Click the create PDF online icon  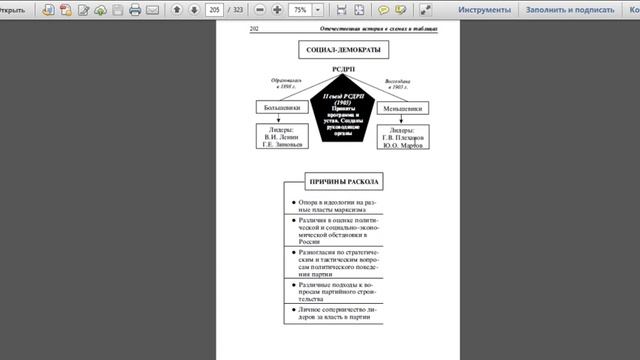48,10
